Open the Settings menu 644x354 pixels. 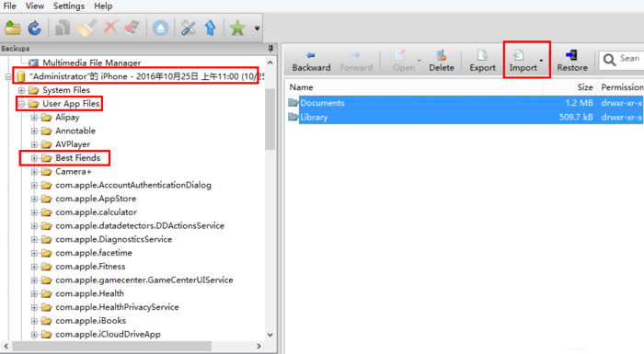(x=69, y=6)
